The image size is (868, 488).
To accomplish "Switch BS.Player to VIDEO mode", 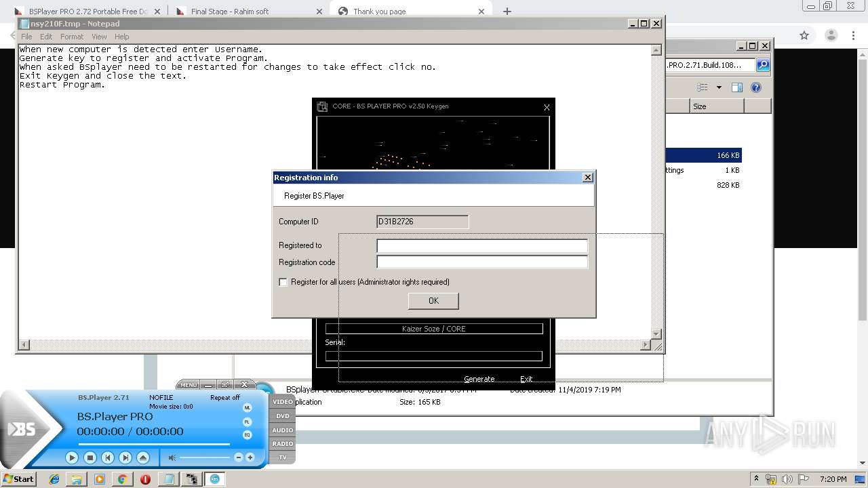I will pyautogui.click(x=283, y=402).
